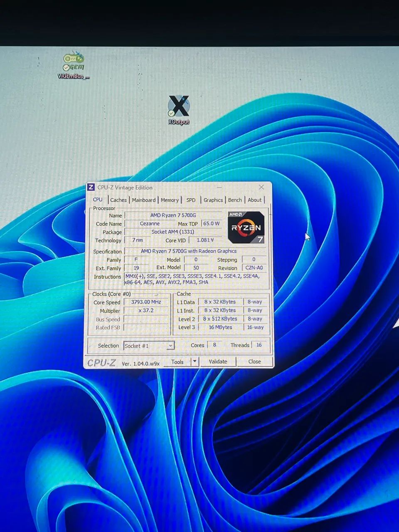399x532 pixels.
Task: Open the Tools dropdown arrow
Action: 195,362
